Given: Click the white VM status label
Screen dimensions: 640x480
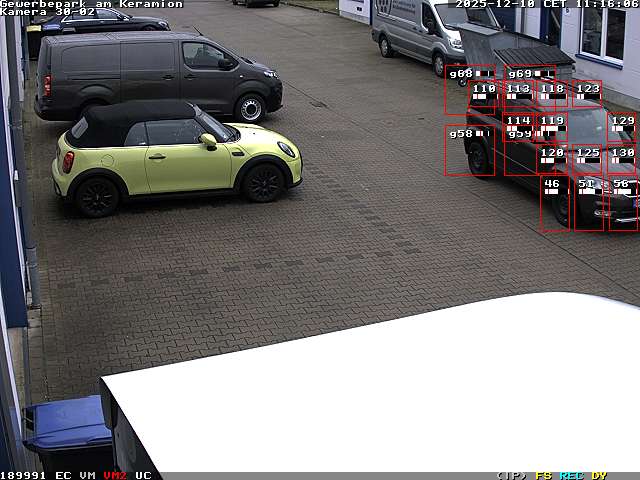Looking at the screenshot, I should [88, 475].
